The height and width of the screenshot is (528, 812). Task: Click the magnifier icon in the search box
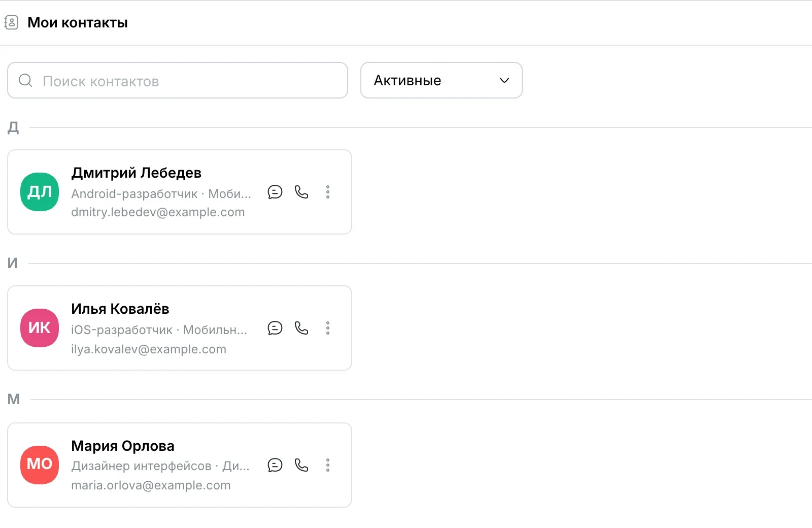click(x=25, y=80)
